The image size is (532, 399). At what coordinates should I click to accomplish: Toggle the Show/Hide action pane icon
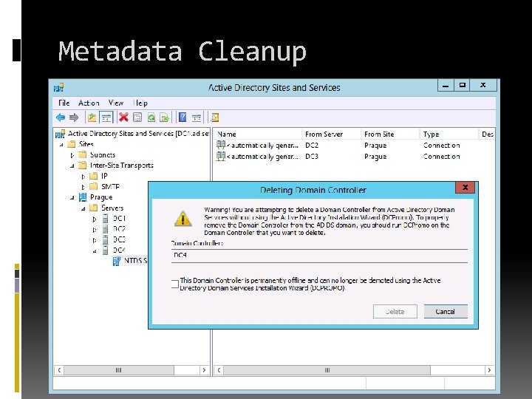click(197, 117)
